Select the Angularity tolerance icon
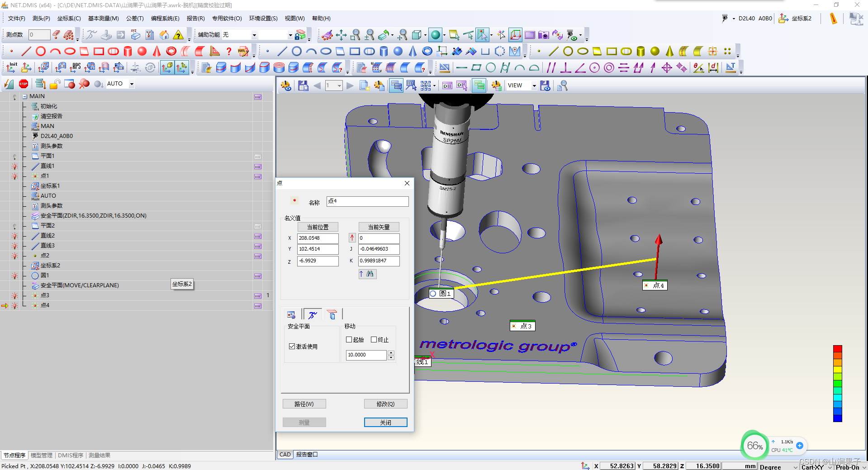 click(x=580, y=67)
